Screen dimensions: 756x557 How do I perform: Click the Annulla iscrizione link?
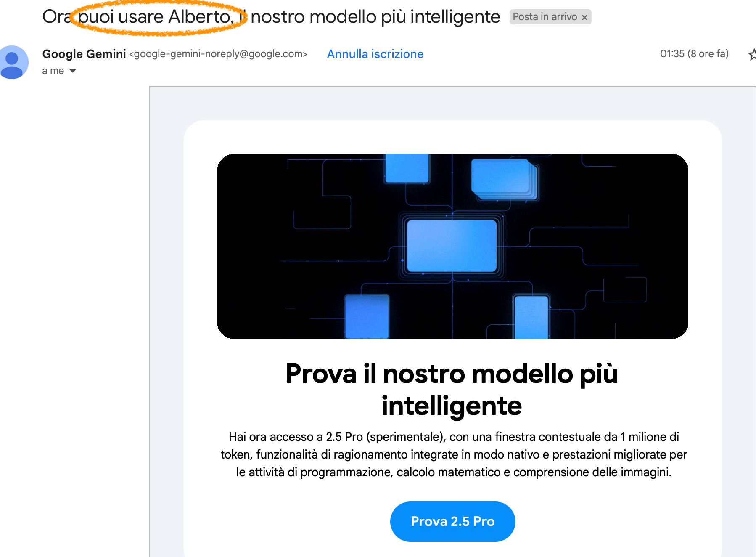click(375, 54)
